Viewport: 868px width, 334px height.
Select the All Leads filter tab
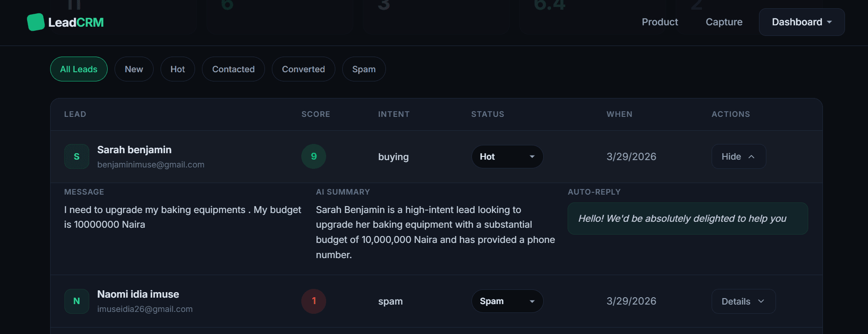coord(79,69)
